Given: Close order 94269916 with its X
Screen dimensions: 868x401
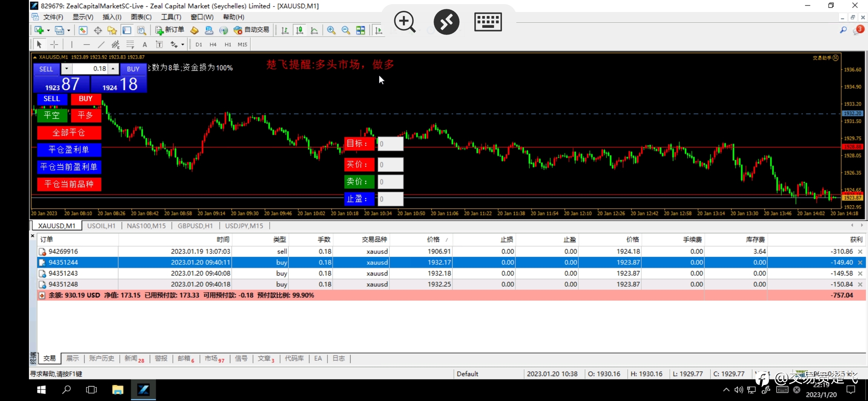Looking at the screenshot, I should tap(860, 252).
